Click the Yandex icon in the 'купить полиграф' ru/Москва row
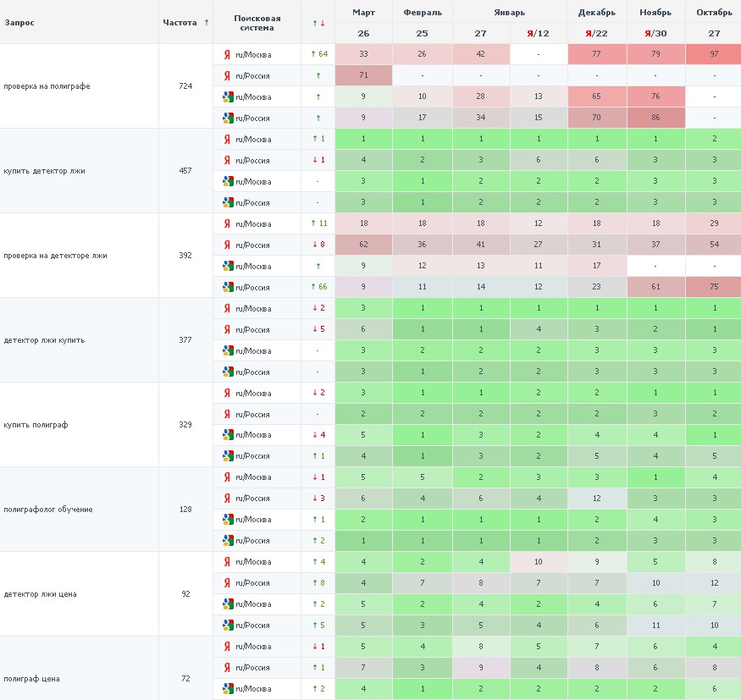Viewport: 741px width, 700px height. [226, 393]
